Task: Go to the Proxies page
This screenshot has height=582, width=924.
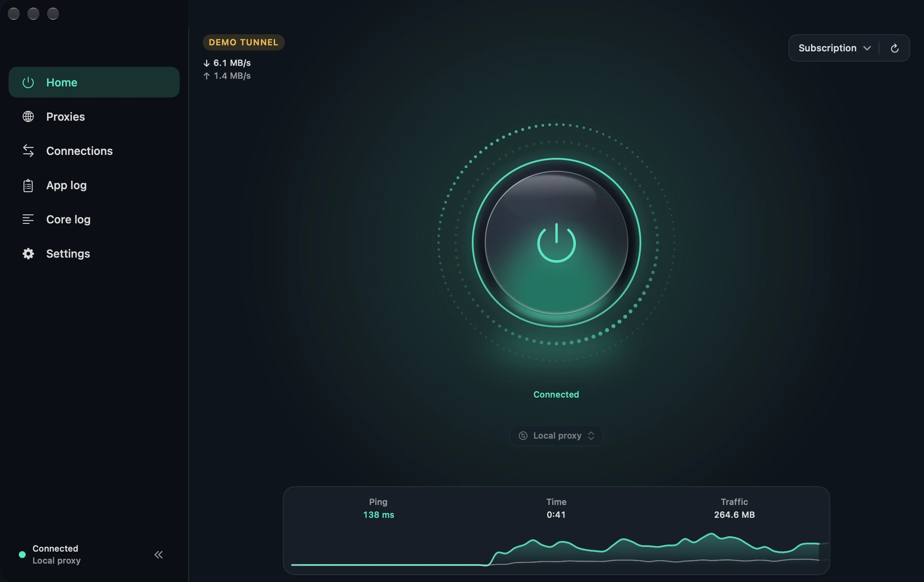Action: pyautogui.click(x=94, y=116)
